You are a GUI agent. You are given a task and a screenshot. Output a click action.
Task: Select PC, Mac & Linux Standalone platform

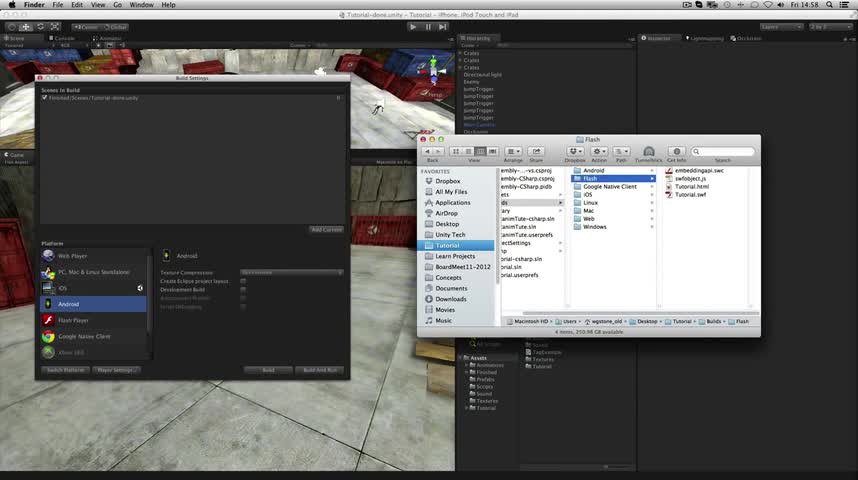tap(94, 272)
